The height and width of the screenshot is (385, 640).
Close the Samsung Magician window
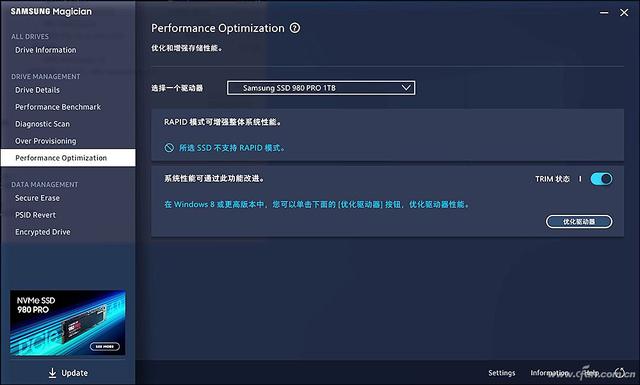tap(624, 13)
